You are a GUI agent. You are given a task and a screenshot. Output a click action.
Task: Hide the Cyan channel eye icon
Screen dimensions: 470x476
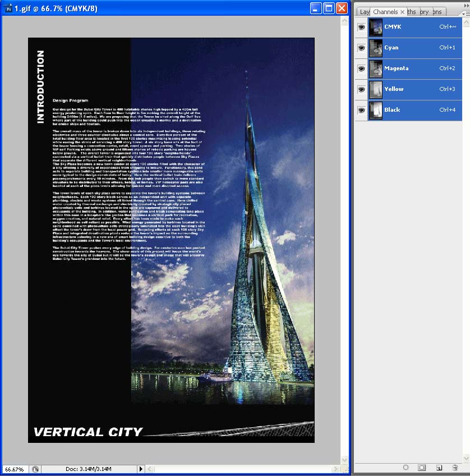coord(361,48)
